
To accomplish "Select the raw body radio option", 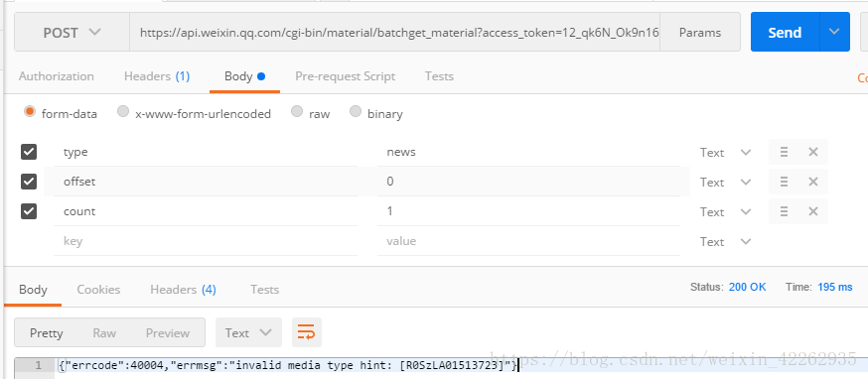I will click(311, 113).
